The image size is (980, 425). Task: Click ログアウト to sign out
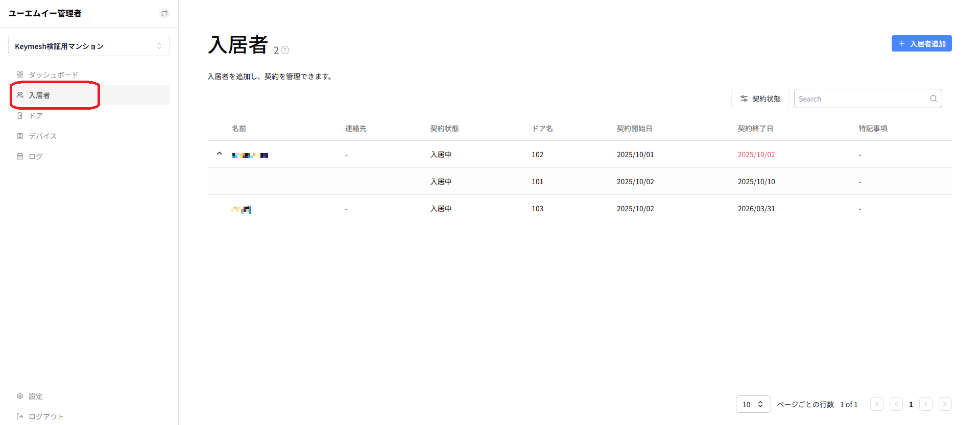click(40, 416)
